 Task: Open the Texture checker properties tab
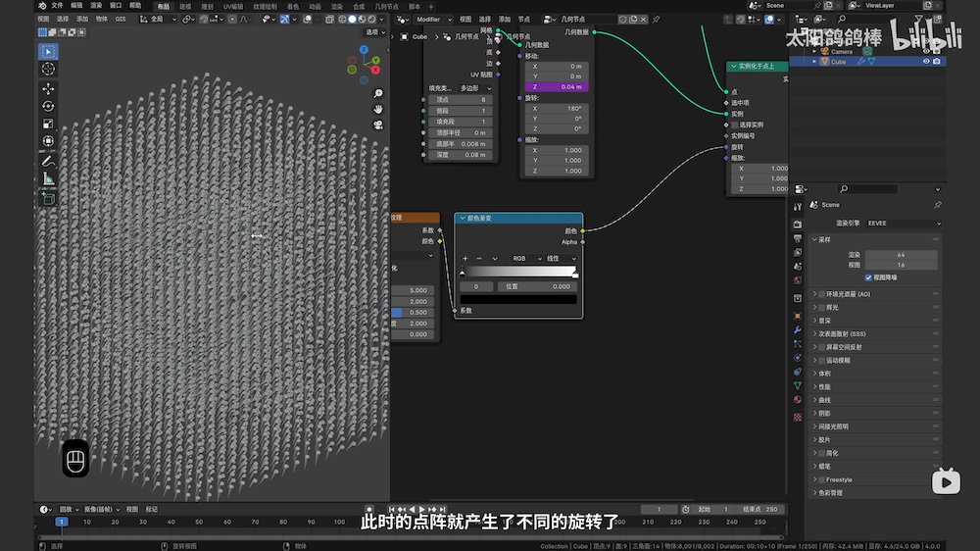[x=798, y=417]
